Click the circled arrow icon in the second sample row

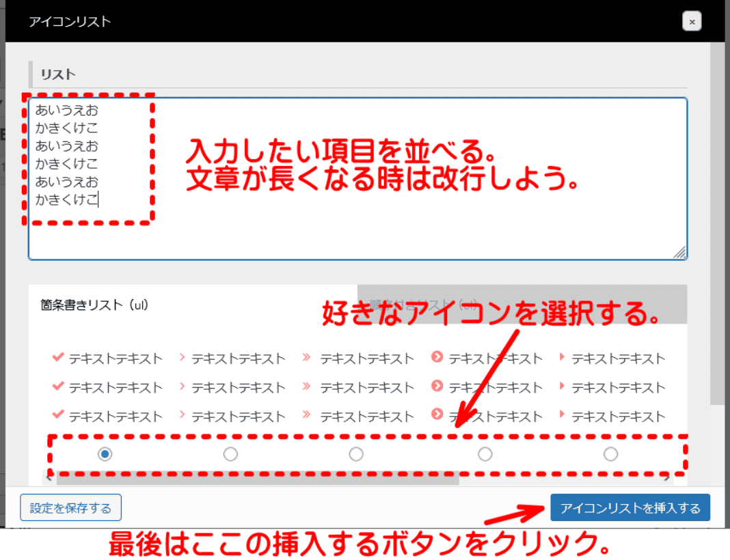(437, 387)
